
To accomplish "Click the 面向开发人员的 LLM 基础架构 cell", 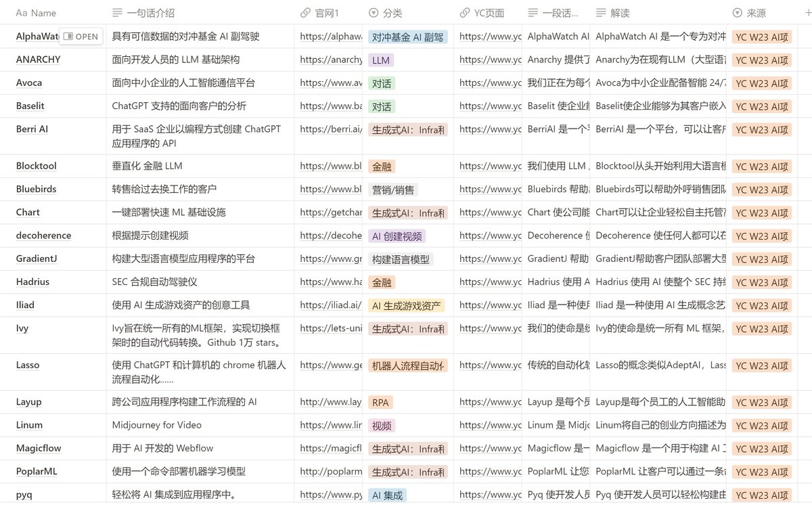I will (x=200, y=60).
